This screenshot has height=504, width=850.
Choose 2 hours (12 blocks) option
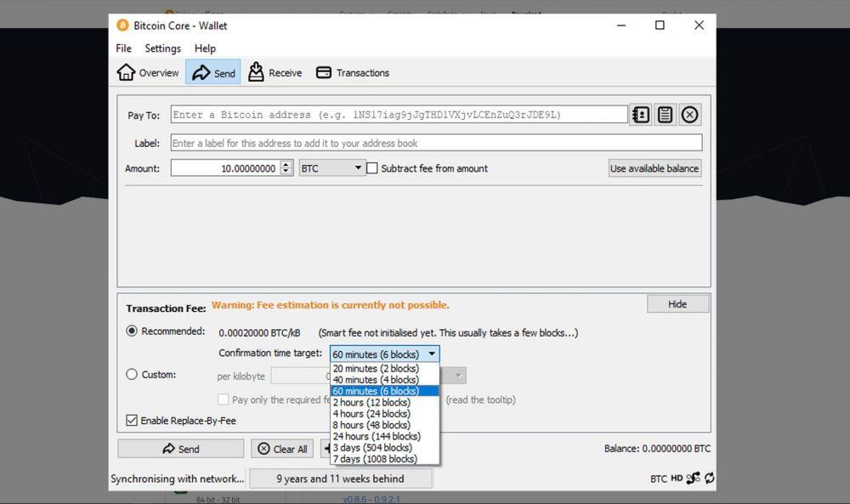[385, 402]
